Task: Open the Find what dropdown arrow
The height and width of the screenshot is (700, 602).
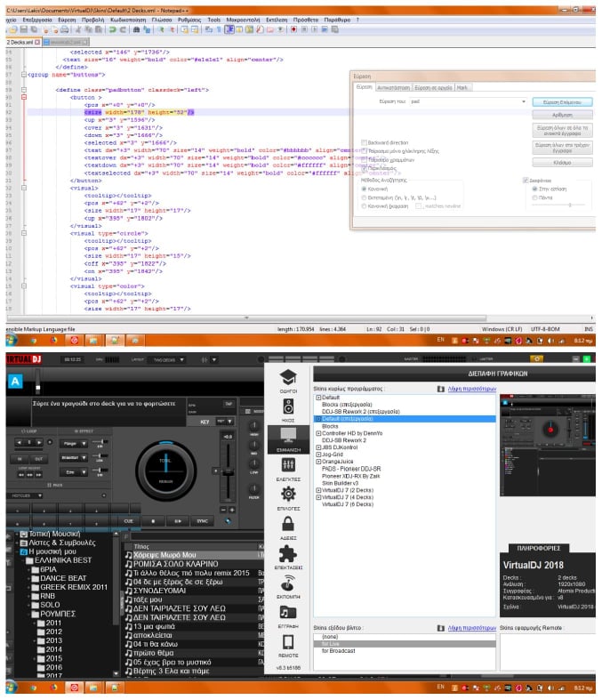Action: point(524,101)
